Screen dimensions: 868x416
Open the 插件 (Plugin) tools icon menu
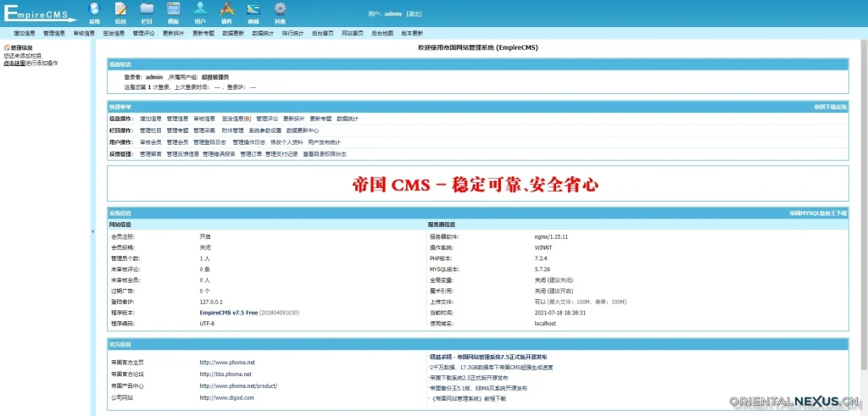(226, 13)
